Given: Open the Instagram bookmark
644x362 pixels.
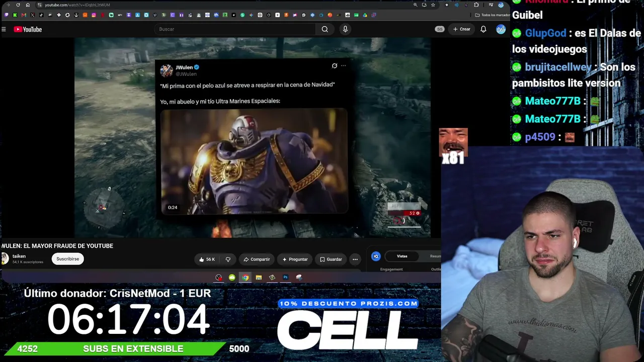Looking at the screenshot, I should pyautogui.click(x=94, y=15).
